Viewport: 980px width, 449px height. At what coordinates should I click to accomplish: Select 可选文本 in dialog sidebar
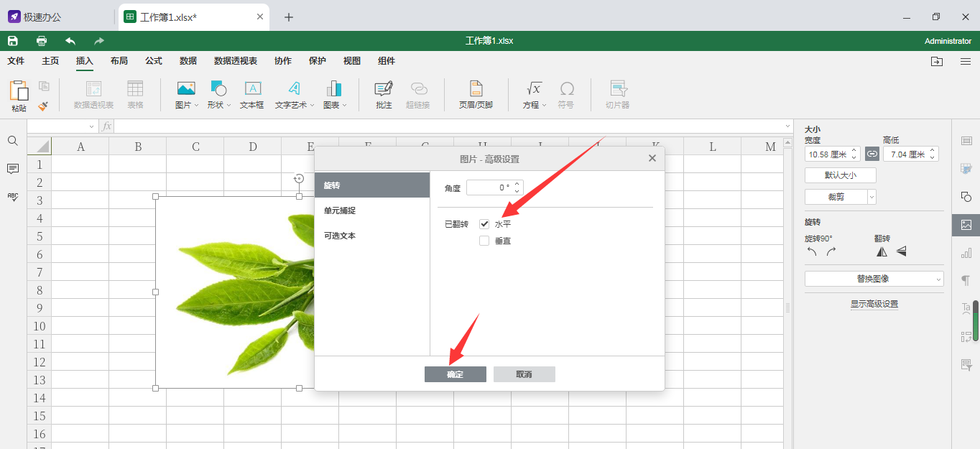pyautogui.click(x=372, y=236)
